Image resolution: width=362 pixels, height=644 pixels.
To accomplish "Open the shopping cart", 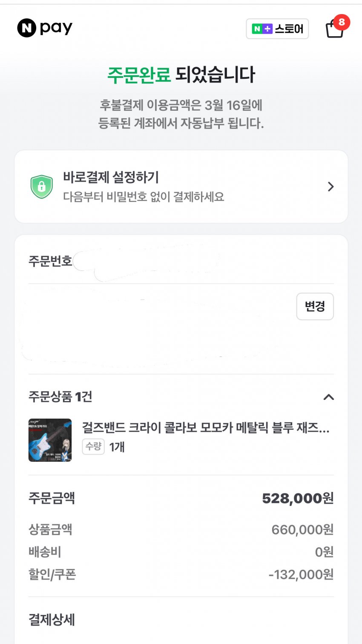I will [x=334, y=30].
